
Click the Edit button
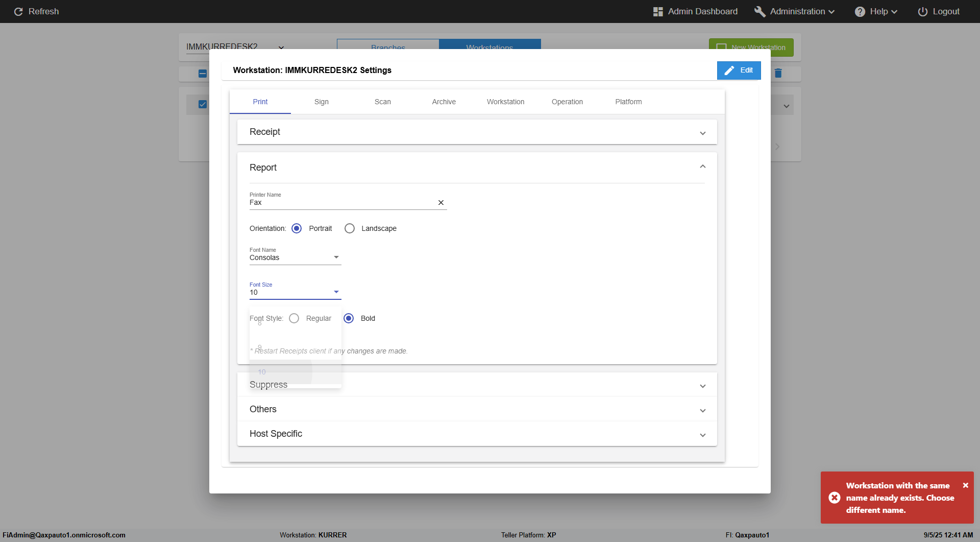point(739,70)
